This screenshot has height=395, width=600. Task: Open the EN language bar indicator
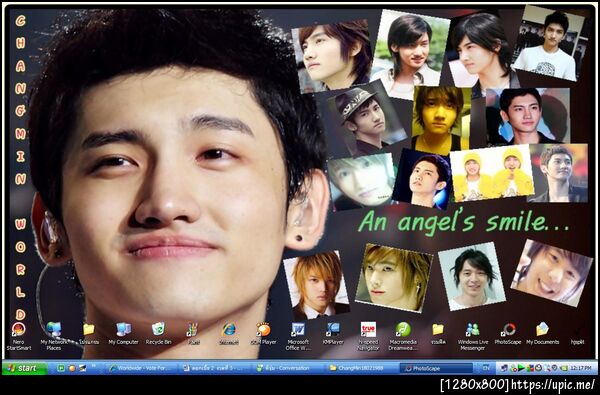pyautogui.click(x=486, y=368)
